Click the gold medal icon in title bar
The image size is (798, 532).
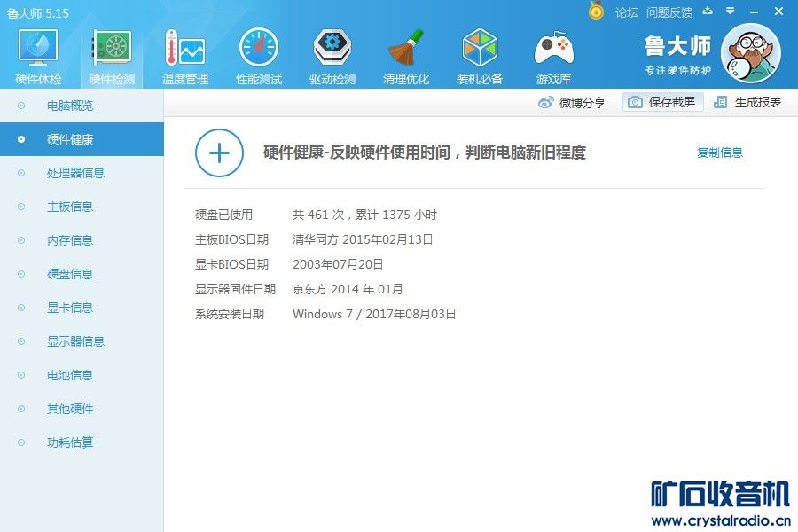click(x=596, y=11)
